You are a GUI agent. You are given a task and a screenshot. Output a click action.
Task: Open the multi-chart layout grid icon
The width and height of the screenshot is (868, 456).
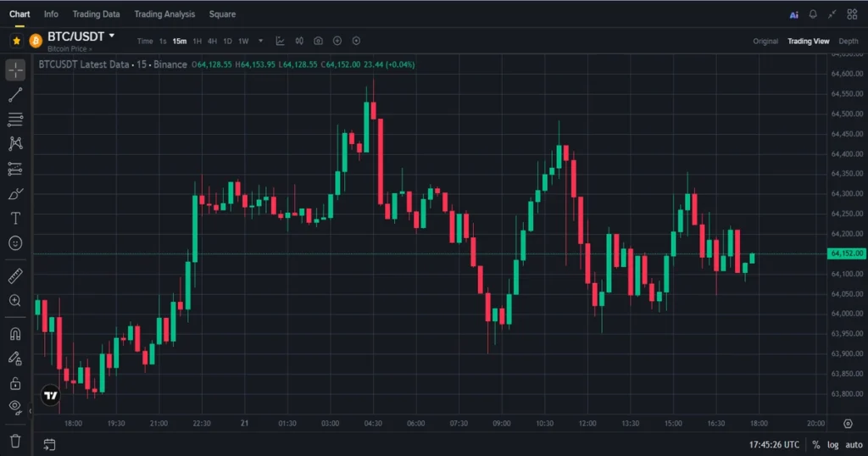click(852, 14)
